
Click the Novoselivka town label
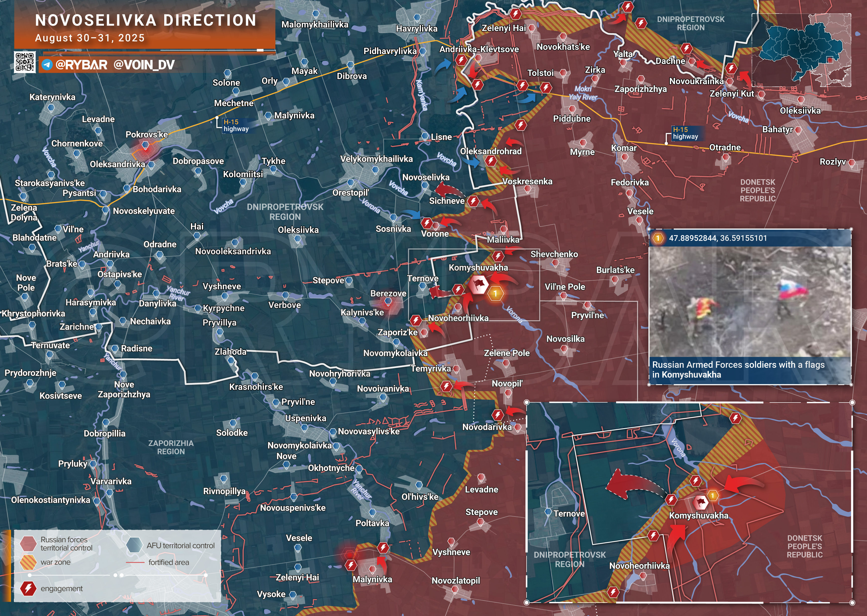coord(426,177)
